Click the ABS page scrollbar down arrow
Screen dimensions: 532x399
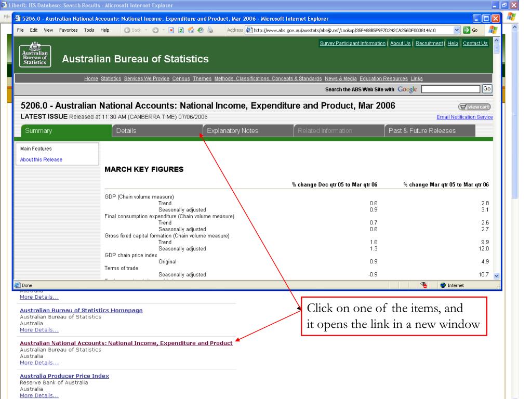(497, 276)
